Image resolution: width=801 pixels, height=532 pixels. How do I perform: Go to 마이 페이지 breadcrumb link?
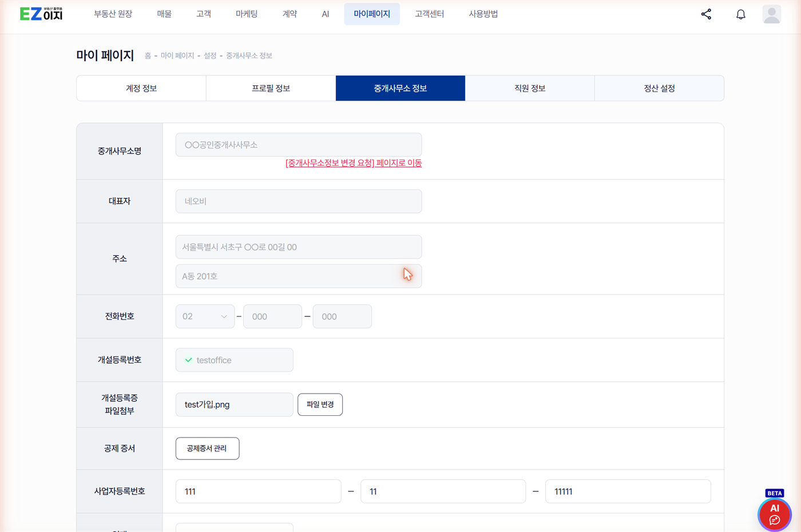(x=177, y=55)
